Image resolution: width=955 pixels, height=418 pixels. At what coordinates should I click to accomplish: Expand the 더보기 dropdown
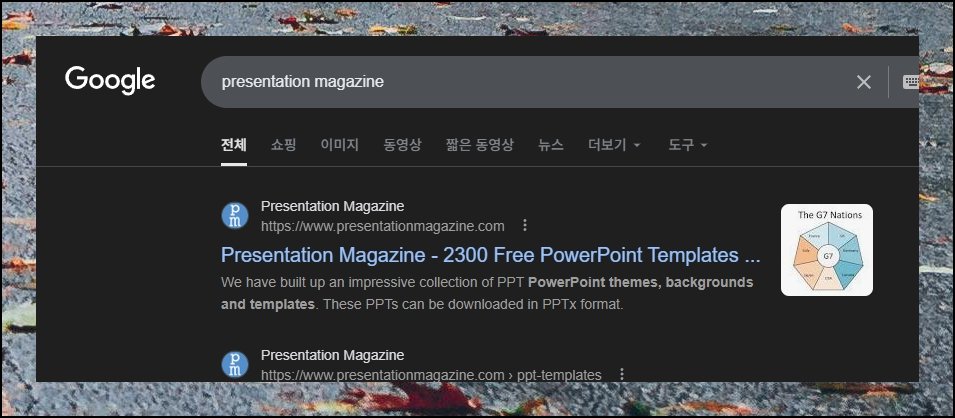pyautogui.click(x=614, y=145)
